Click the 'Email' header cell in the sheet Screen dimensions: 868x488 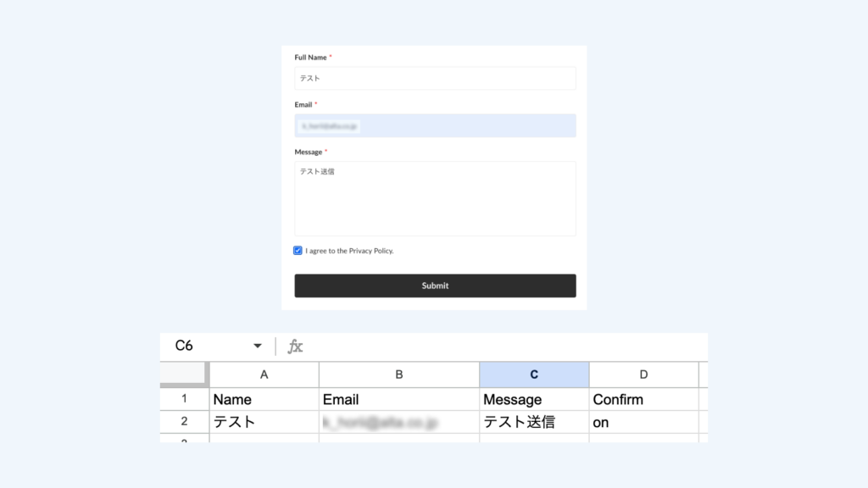[399, 399]
